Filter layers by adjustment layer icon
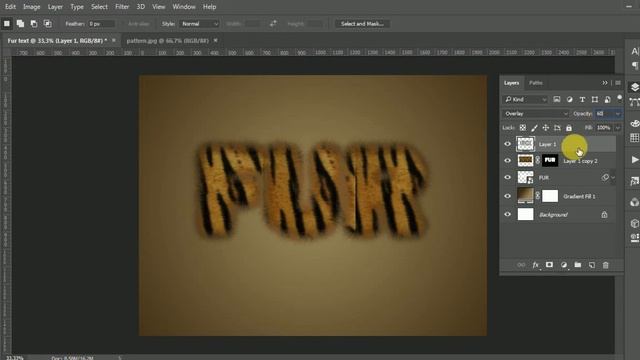Screen dimensions: 640x360 click(569, 99)
